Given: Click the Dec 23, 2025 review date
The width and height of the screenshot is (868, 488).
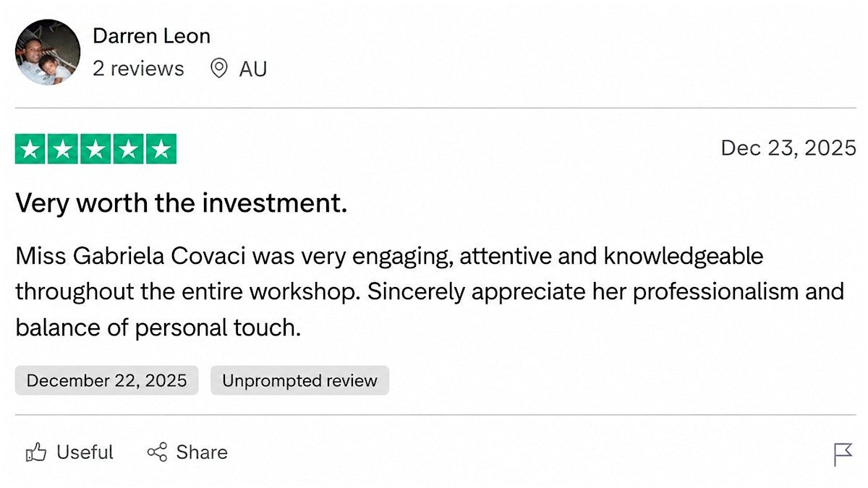Looking at the screenshot, I should tap(788, 148).
